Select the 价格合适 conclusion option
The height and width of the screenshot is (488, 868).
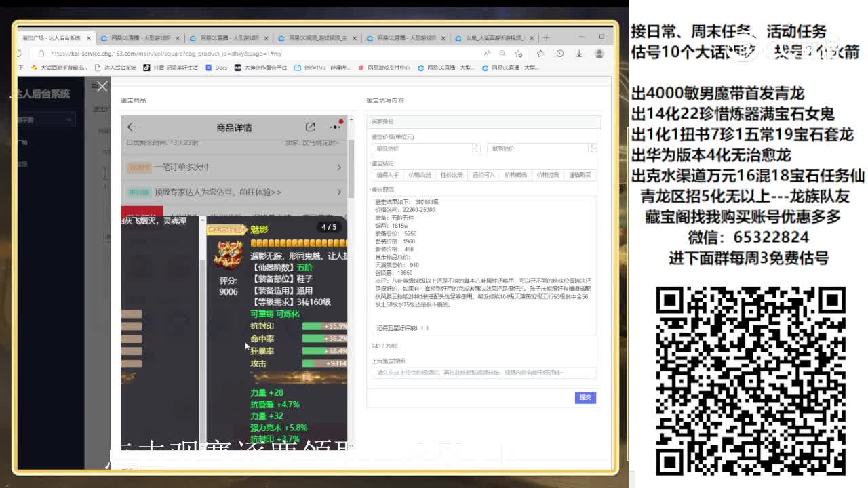pyautogui.click(x=419, y=175)
